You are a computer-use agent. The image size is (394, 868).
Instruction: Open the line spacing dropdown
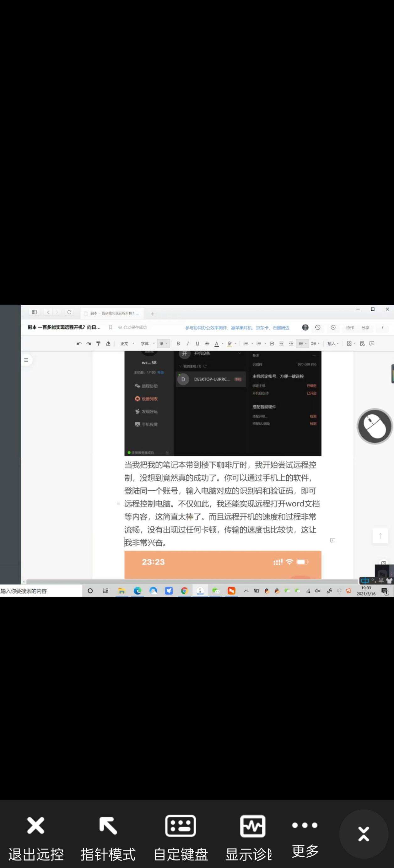pos(315,344)
